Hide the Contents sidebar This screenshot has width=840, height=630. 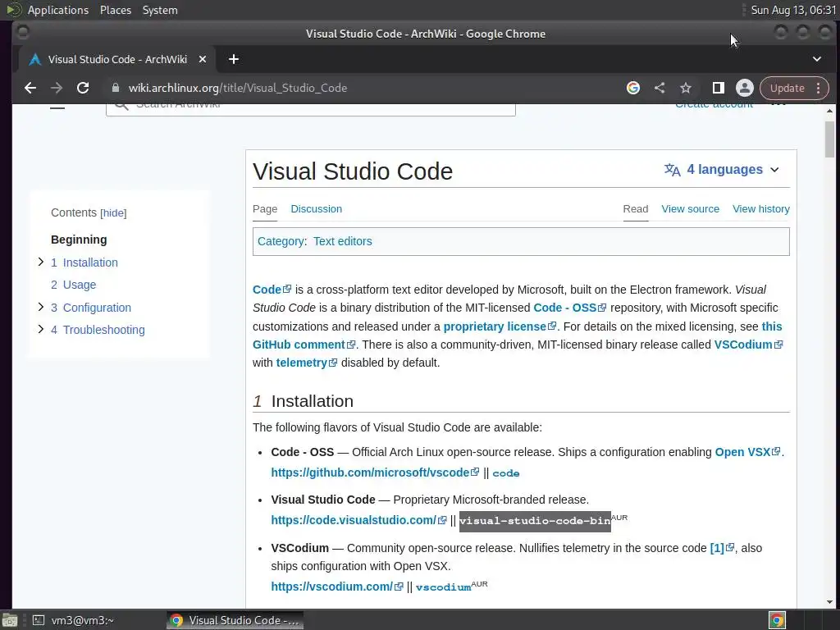point(113,213)
